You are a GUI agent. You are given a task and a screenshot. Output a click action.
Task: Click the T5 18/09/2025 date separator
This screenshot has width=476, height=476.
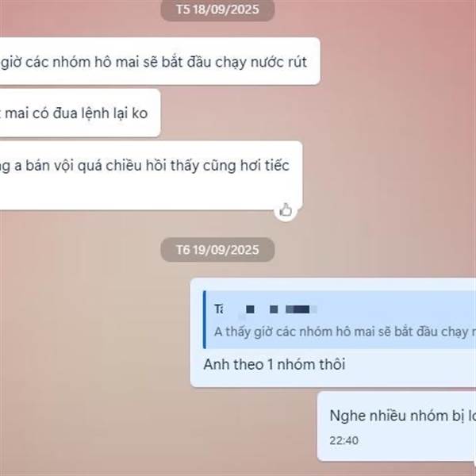(x=217, y=10)
